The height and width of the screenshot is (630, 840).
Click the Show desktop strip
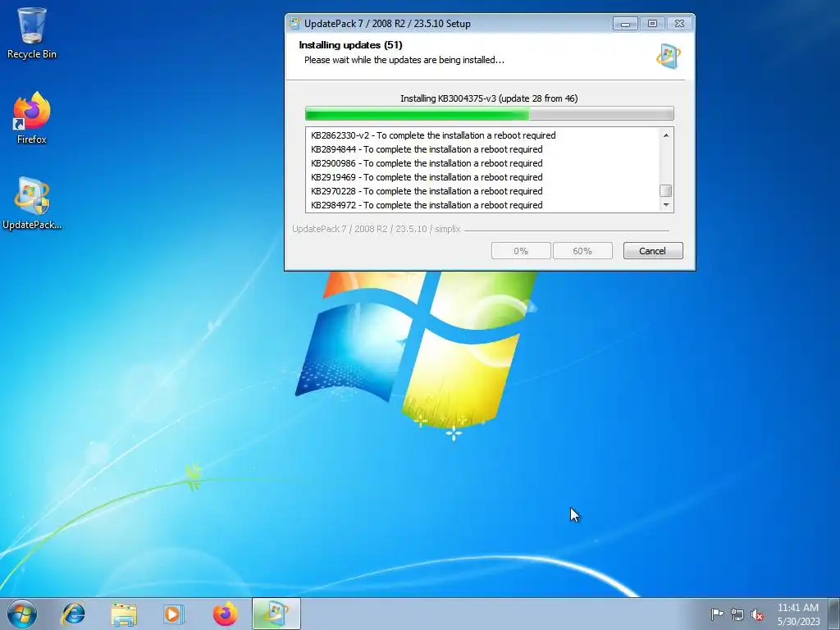[x=834, y=614]
